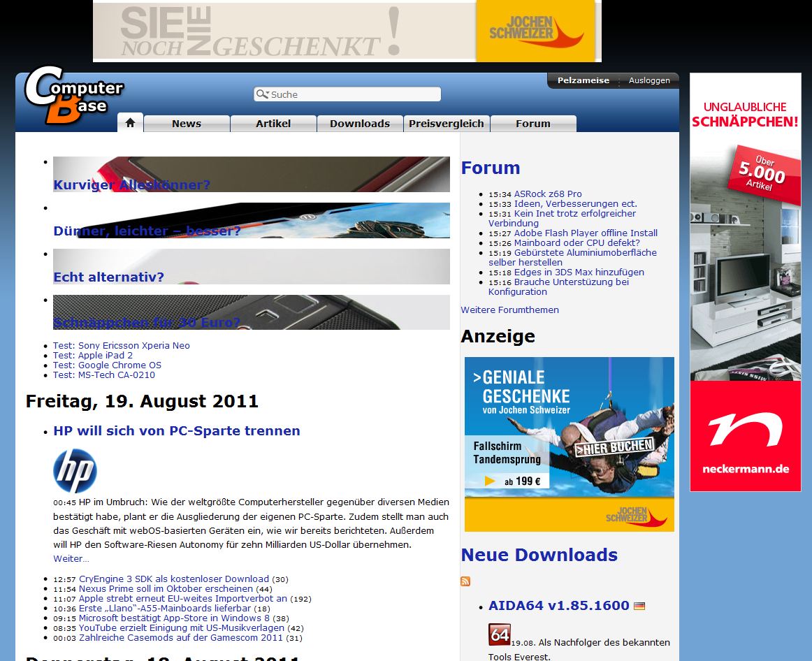Click the Weiter… link under HP article
Screen dimensions: 812x661
[71, 558]
